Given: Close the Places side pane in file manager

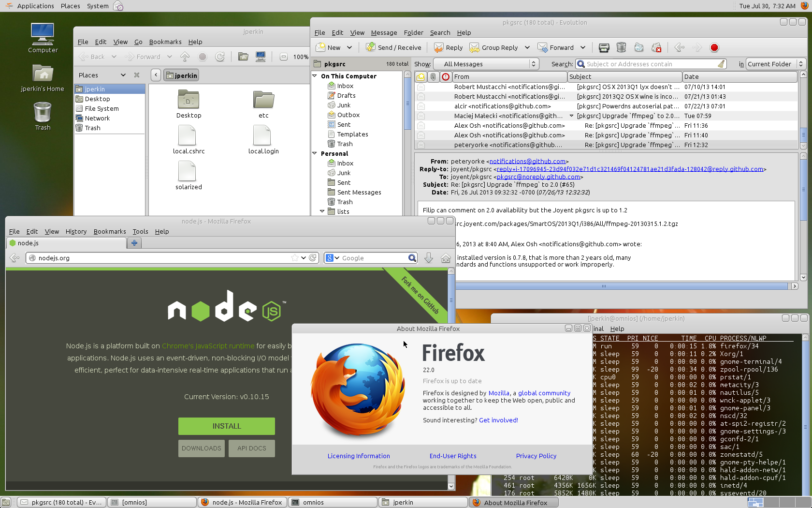Looking at the screenshot, I should click(137, 75).
